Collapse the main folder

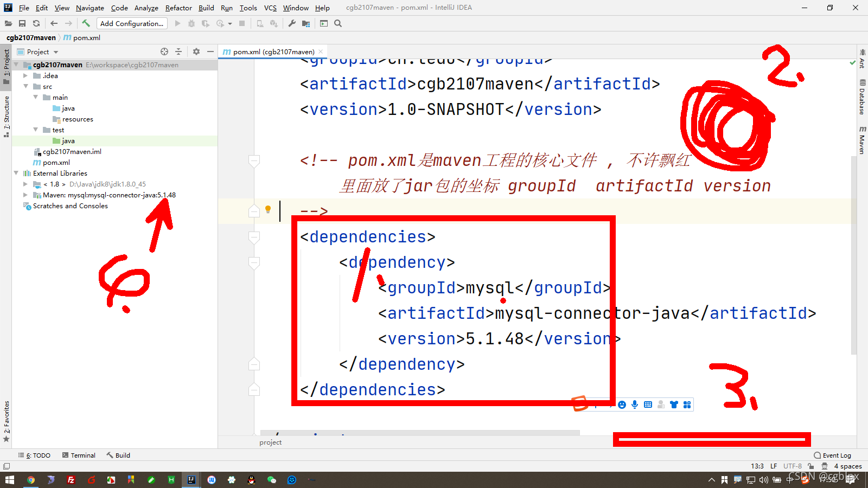click(x=35, y=97)
